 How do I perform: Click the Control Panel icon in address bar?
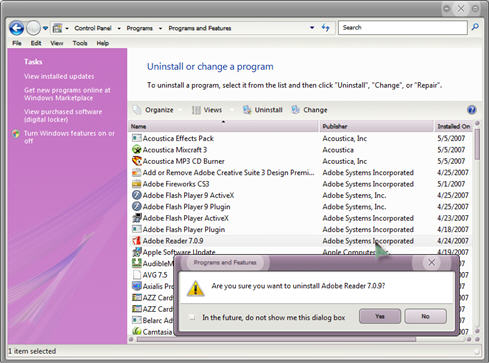tap(57, 28)
